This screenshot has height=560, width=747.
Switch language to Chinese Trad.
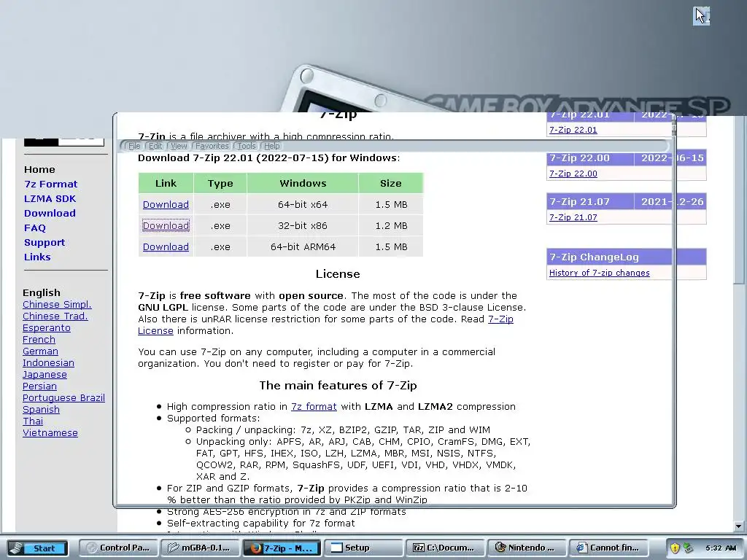click(x=55, y=316)
